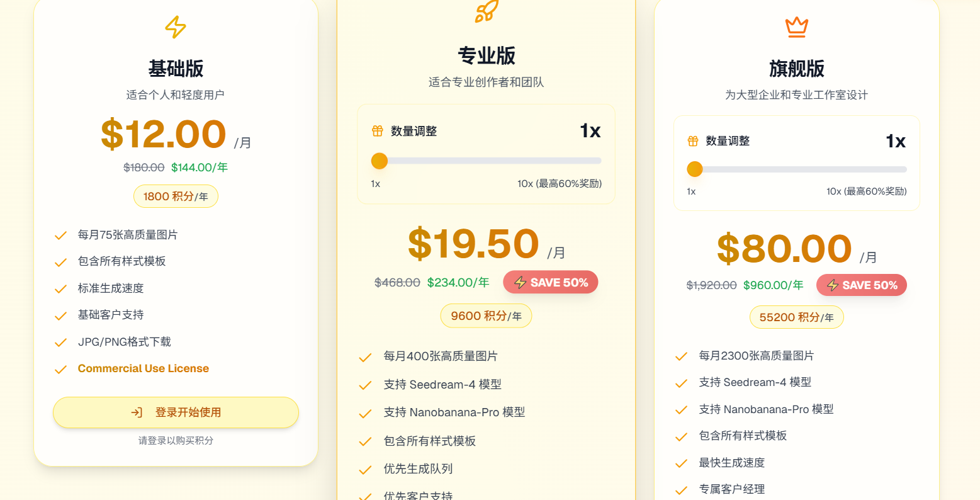Click the lightning bolt icon above 基础版
Viewport: 980px width, 500px height.
pos(174,26)
